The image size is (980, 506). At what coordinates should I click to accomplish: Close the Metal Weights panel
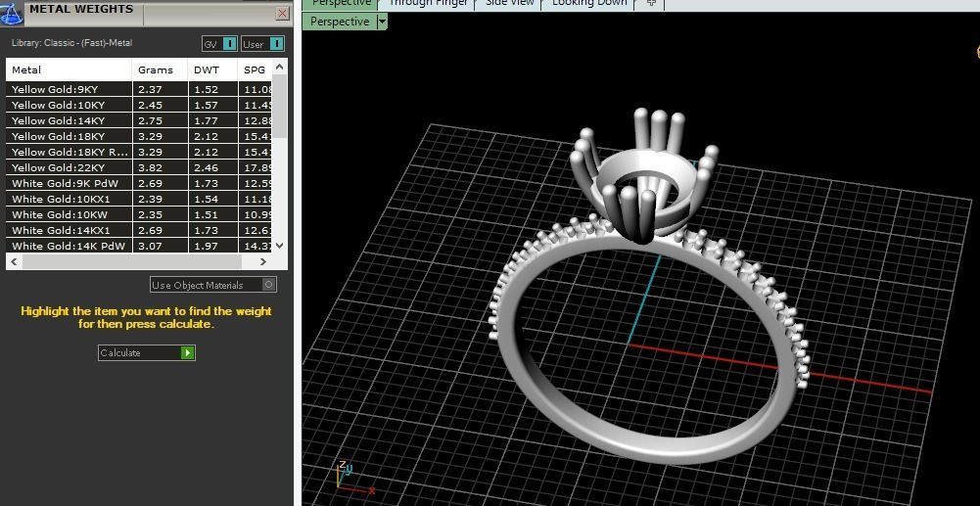click(283, 13)
